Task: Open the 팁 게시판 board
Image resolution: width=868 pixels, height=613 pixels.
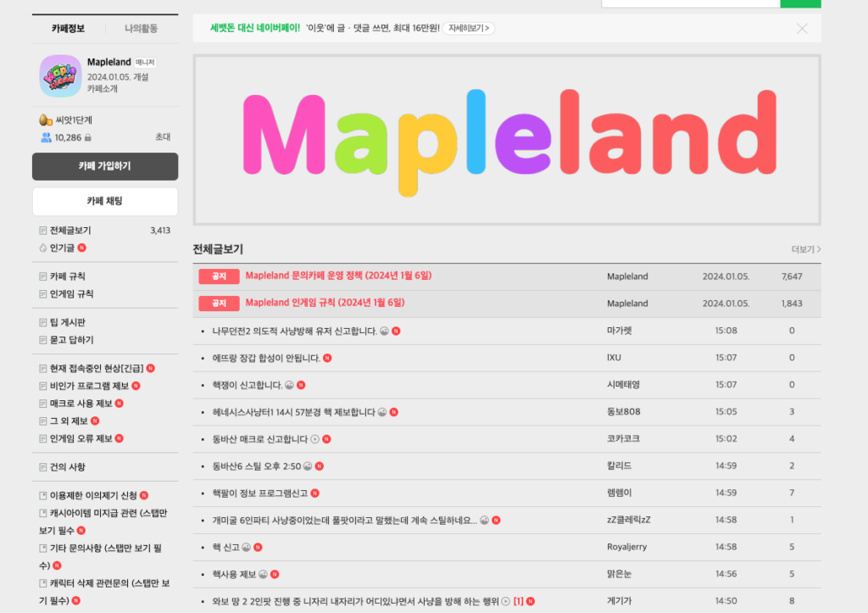Action: 68,322
